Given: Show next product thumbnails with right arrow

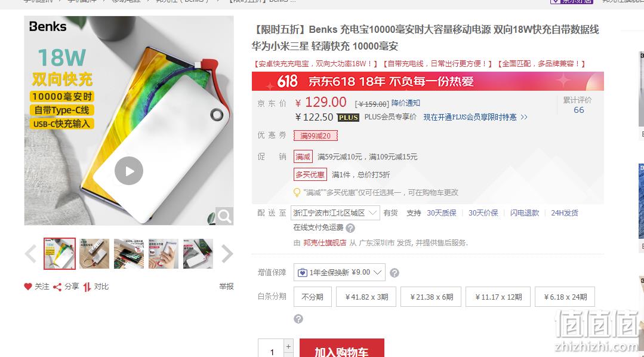Looking at the screenshot, I should pos(227,254).
